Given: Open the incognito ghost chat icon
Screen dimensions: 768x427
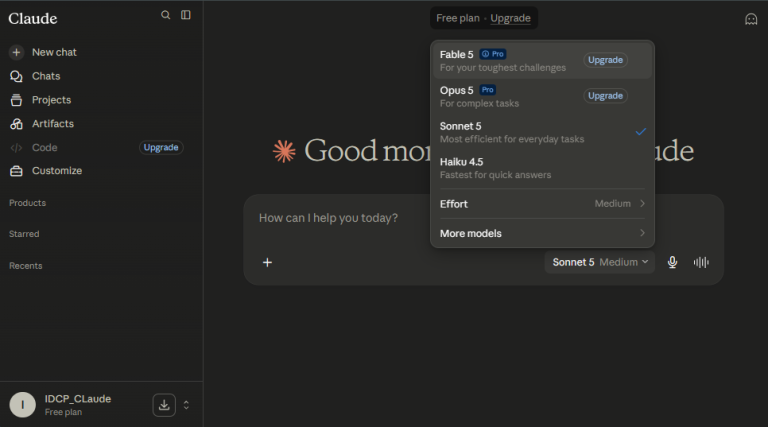Looking at the screenshot, I should (751, 19).
